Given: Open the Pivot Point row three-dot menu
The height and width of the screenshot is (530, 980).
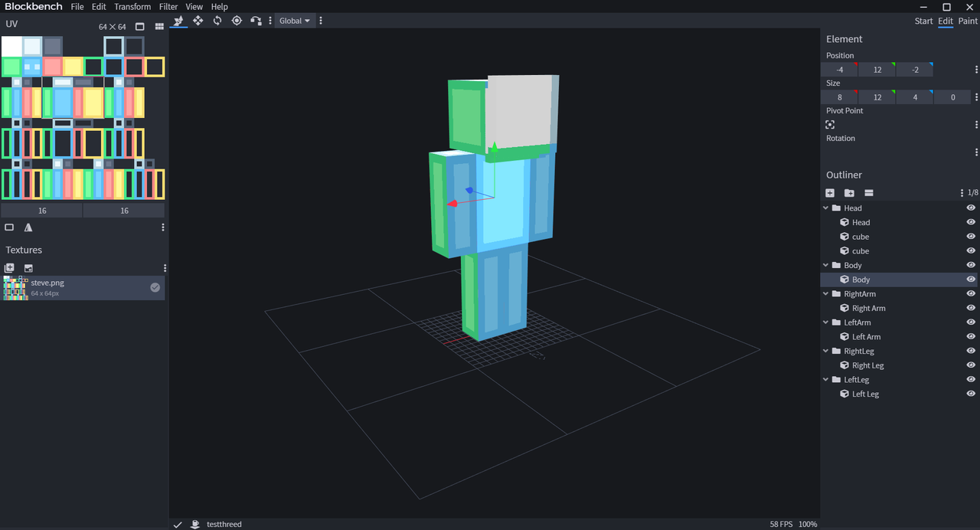Looking at the screenshot, I should click(x=976, y=125).
